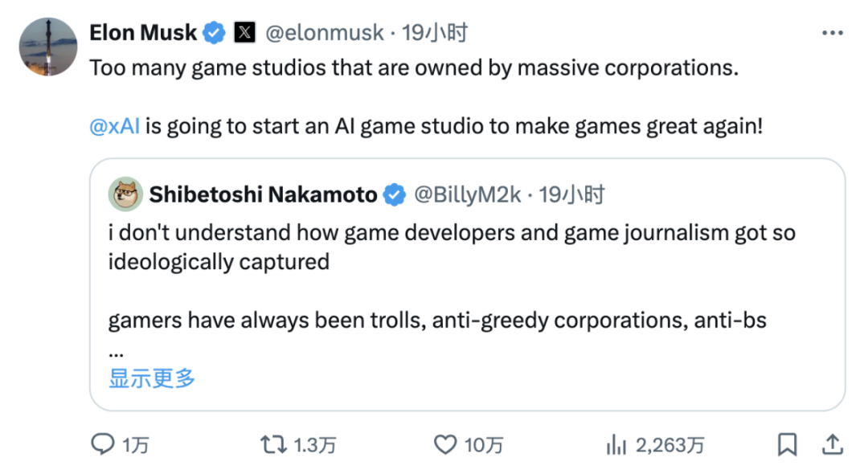Click the share upload icon

point(833,443)
